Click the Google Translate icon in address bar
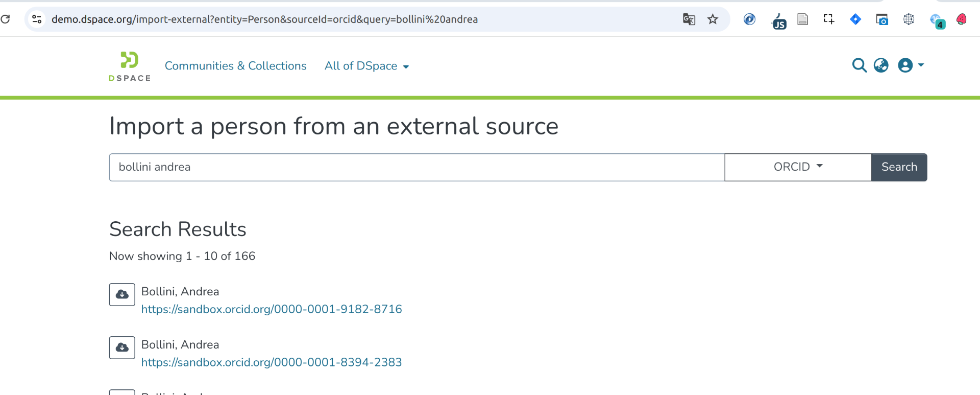This screenshot has height=395, width=980. pyautogui.click(x=689, y=19)
